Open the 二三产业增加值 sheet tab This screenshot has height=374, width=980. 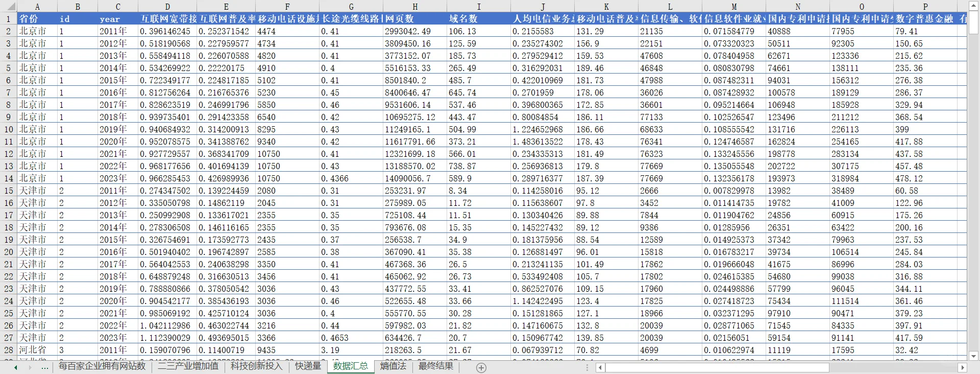[x=188, y=366]
